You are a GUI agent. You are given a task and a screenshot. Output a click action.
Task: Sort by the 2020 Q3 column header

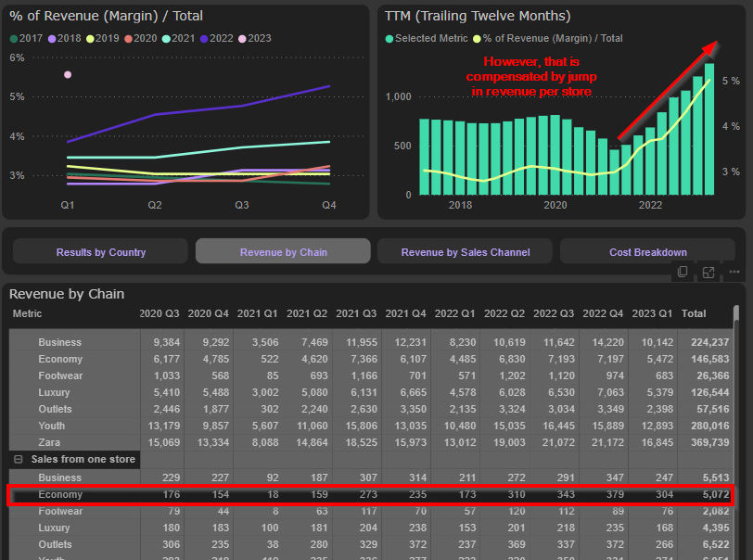[158, 313]
